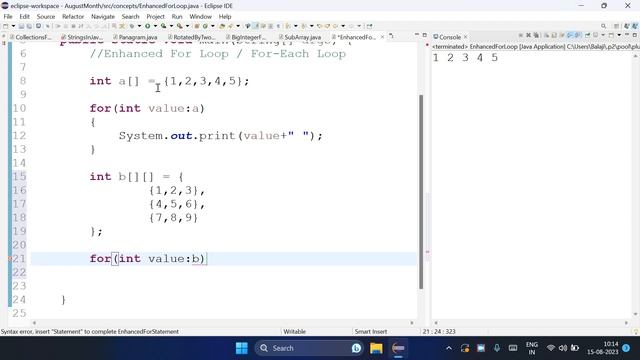Switch to the BigIntegerF... editor tab

point(246,37)
